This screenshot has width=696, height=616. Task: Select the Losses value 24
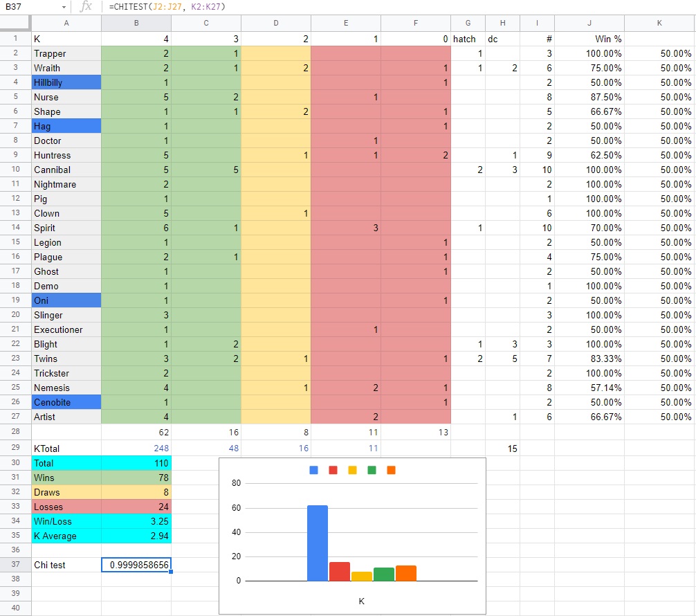[136, 507]
